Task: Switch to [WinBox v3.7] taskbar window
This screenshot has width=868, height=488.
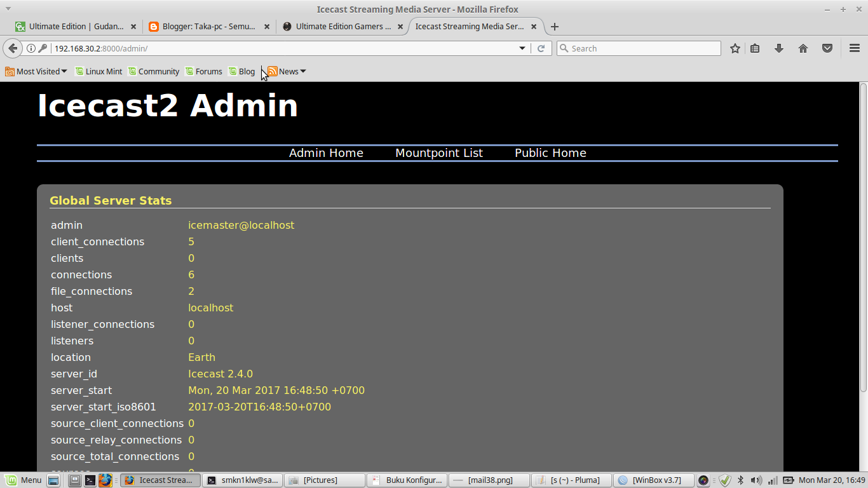Action: point(653,480)
